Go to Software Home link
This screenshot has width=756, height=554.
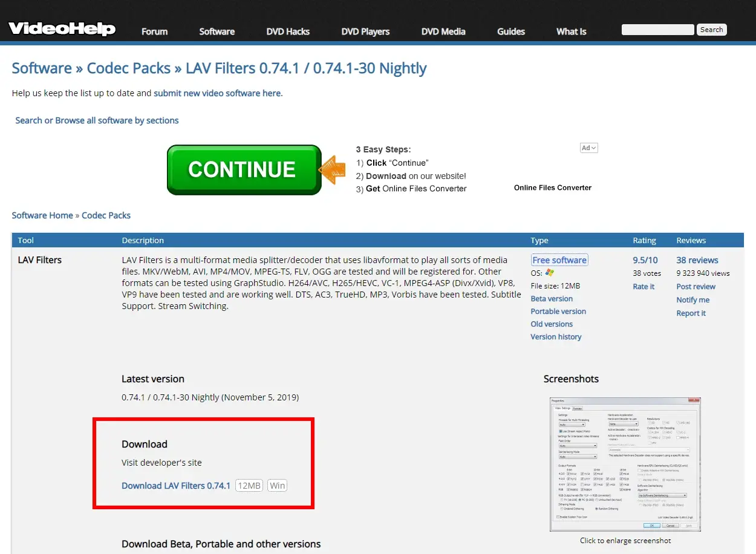click(42, 215)
